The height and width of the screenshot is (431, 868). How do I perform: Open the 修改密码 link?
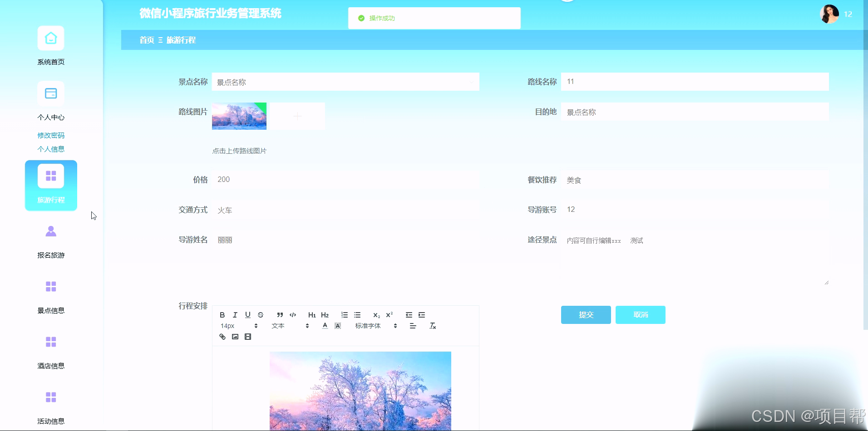point(51,135)
